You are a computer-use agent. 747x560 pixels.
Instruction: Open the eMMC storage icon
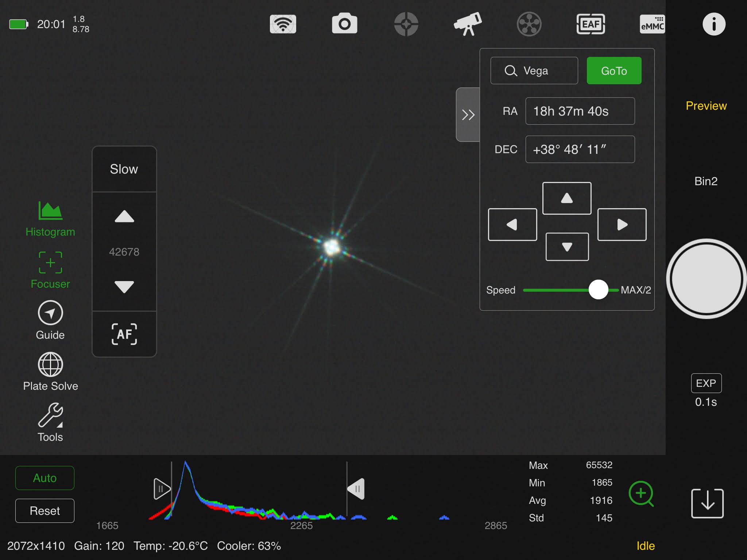(x=652, y=24)
